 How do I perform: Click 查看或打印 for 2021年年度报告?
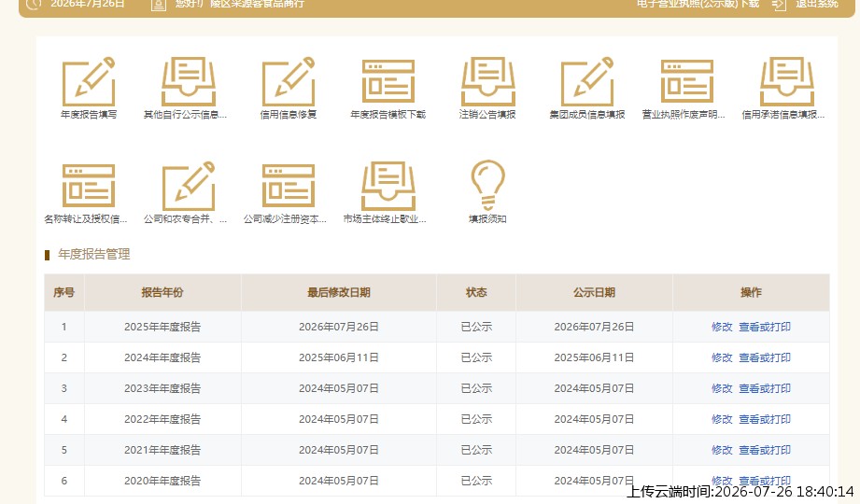(765, 450)
